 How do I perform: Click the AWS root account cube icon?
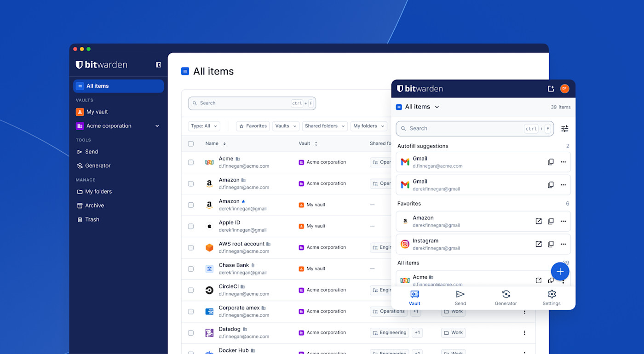(209, 247)
